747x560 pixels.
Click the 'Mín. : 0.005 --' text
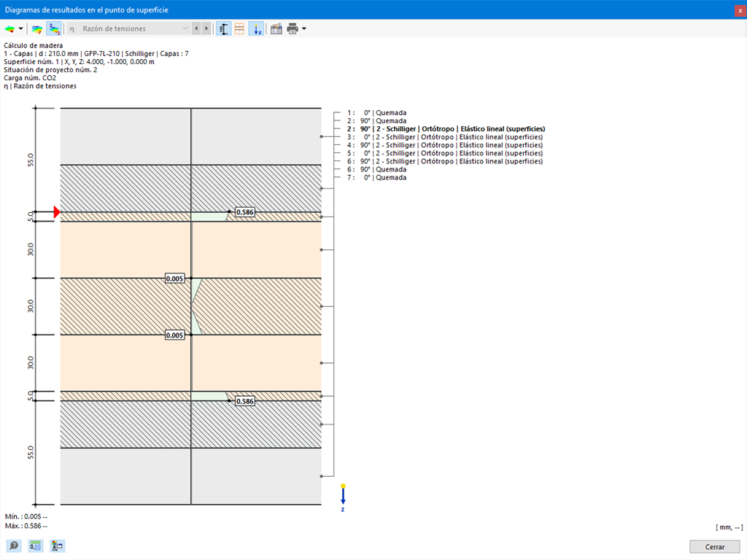tap(26, 517)
